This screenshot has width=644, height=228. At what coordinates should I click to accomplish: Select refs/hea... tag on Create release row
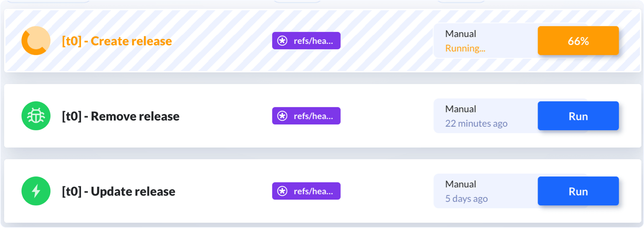pyautogui.click(x=306, y=41)
